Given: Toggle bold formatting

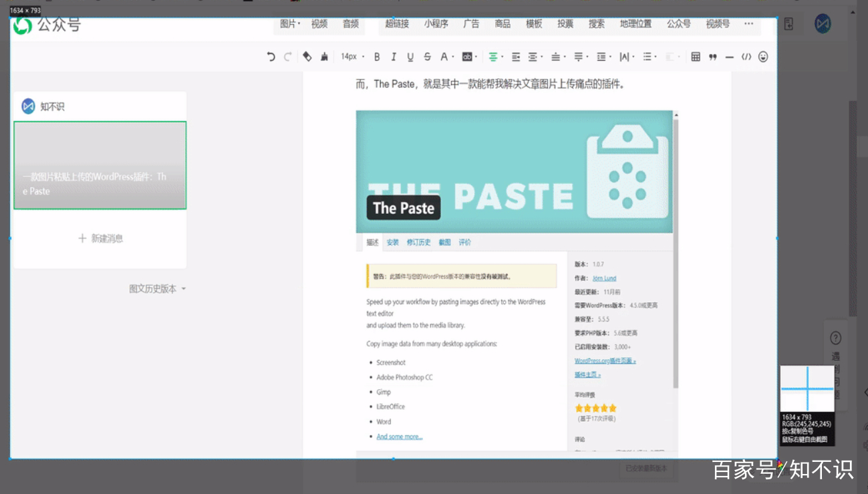Looking at the screenshot, I should pos(377,57).
